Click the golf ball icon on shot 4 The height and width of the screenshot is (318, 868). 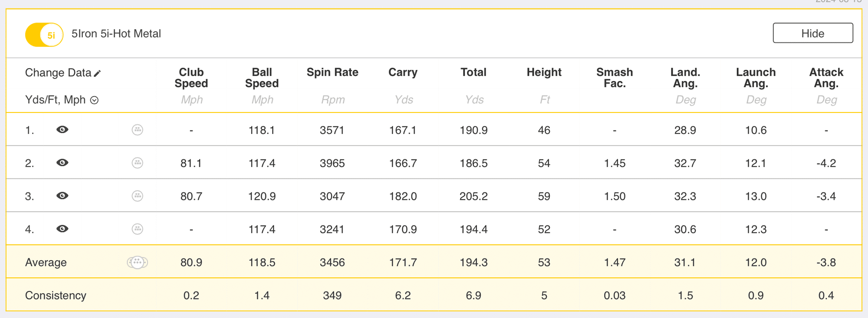point(137,229)
